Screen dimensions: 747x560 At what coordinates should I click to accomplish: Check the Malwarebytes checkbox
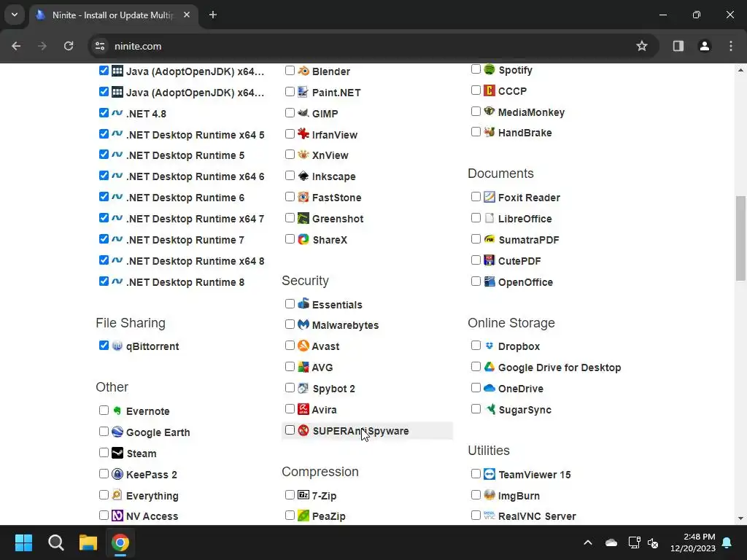point(290,324)
